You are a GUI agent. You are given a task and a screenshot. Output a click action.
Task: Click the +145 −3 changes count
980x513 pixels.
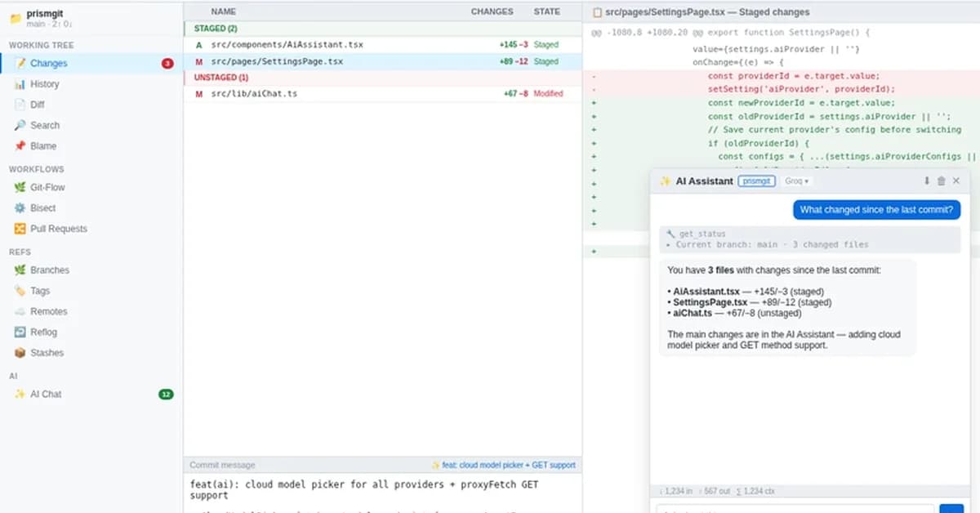point(514,45)
